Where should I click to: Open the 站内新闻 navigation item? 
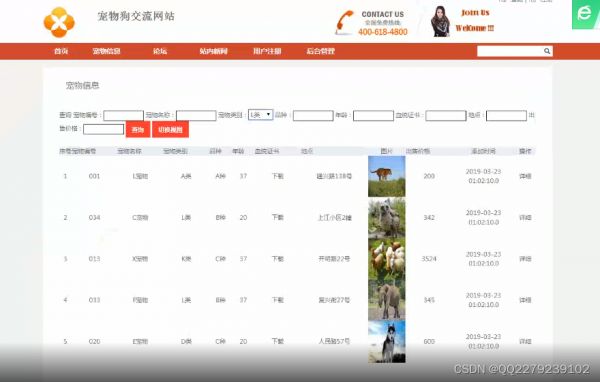tap(213, 51)
